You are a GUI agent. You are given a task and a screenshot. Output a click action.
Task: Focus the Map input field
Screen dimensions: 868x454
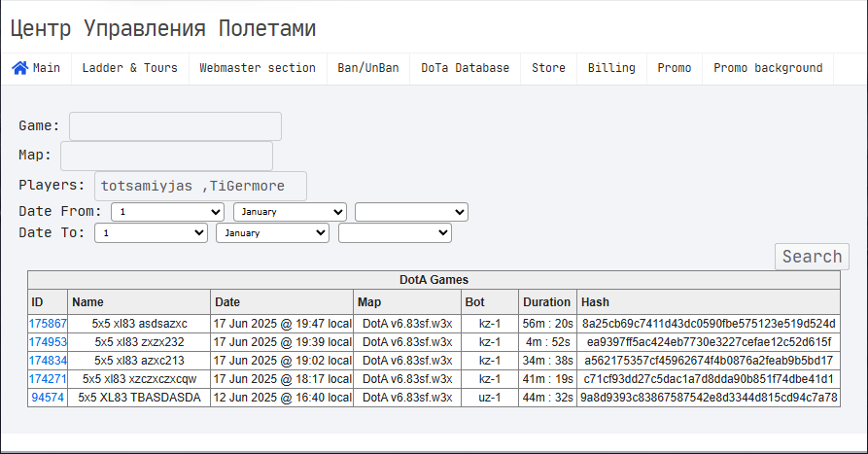pos(166,156)
